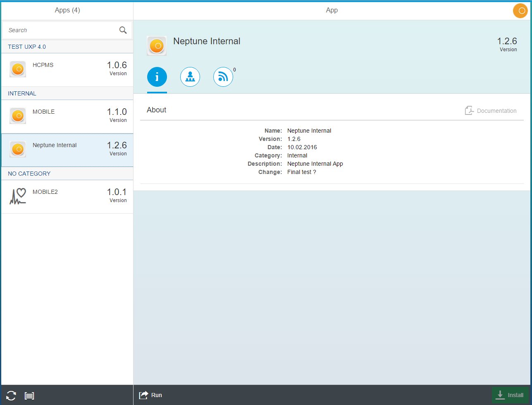Image resolution: width=532 pixels, height=405 pixels.
Task: Open the orange profile circle top right
Action: click(x=520, y=11)
